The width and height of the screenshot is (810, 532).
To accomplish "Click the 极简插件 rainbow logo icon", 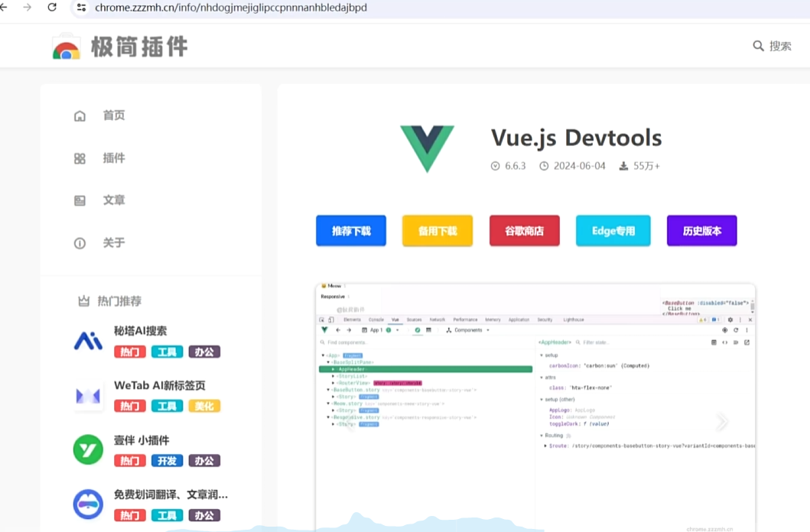I will (x=66, y=47).
